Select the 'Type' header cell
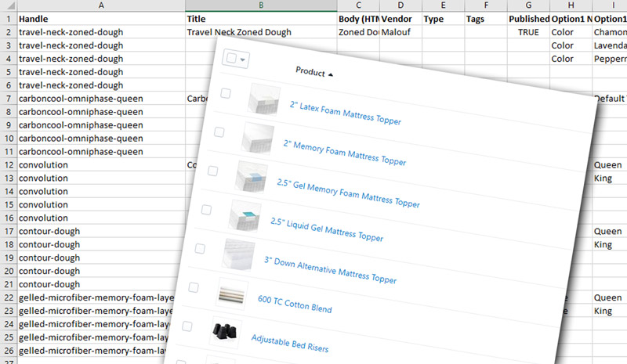Screen dimensions: 627x364 (x=443, y=19)
